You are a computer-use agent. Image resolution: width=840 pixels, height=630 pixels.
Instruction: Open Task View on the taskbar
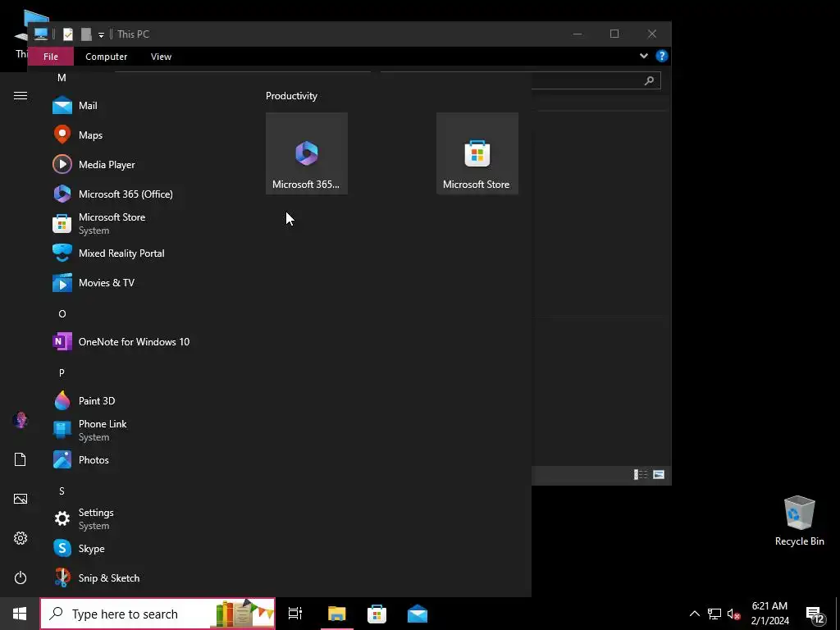click(x=295, y=614)
